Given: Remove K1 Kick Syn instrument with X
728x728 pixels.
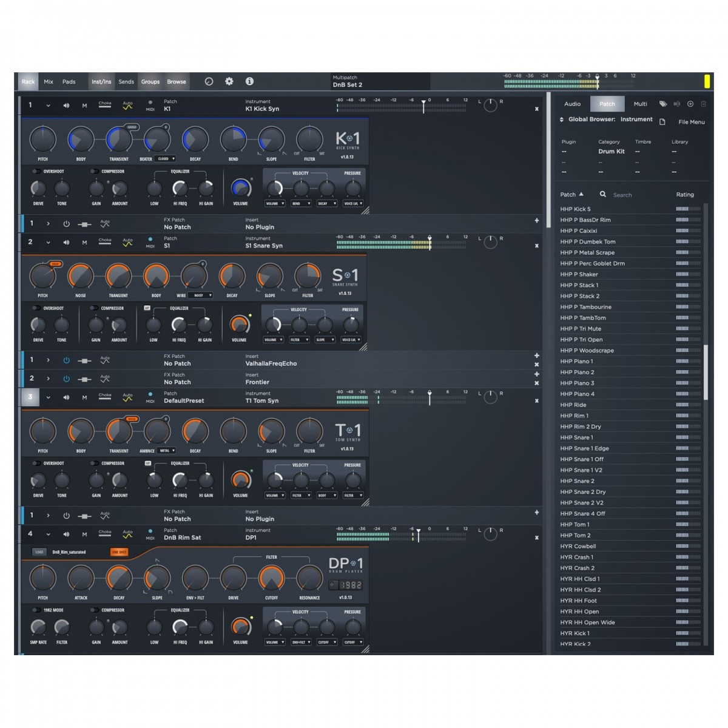Looking at the screenshot, I should click(537, 109).
